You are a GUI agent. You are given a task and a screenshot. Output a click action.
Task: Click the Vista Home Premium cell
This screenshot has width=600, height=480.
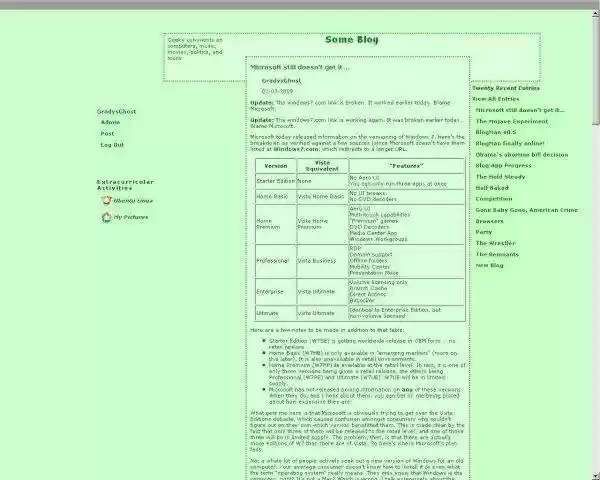click(322, 224)
